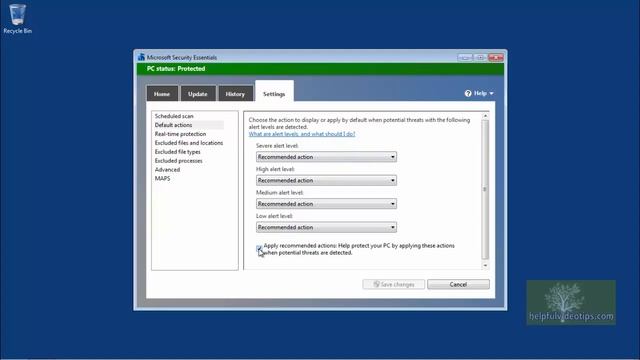Select Real-time protection setting

click(x=180, y=134)
